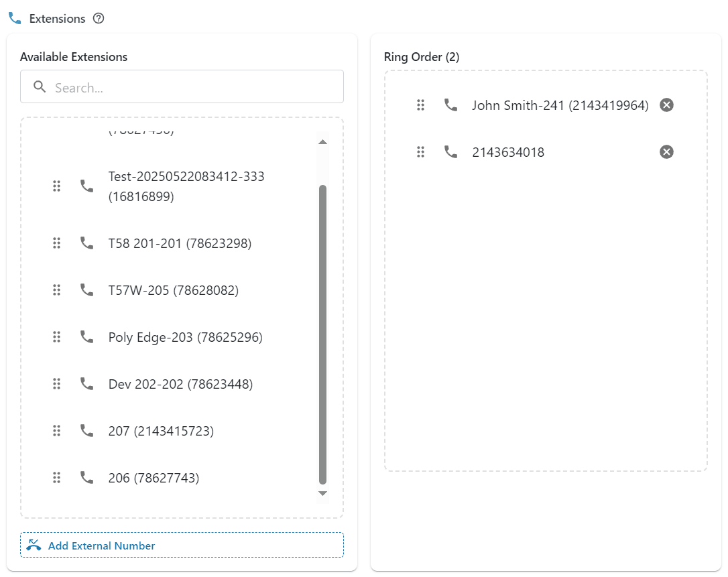Focus the Search extensions input field
728x577 pixels.
(x=194, y=87)
